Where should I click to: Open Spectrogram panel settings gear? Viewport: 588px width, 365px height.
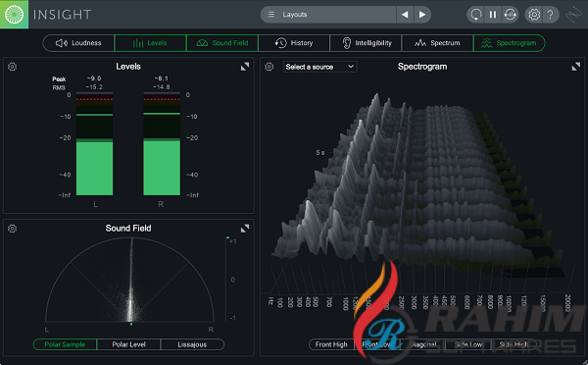pyautogui.click(x=269, y=67)
